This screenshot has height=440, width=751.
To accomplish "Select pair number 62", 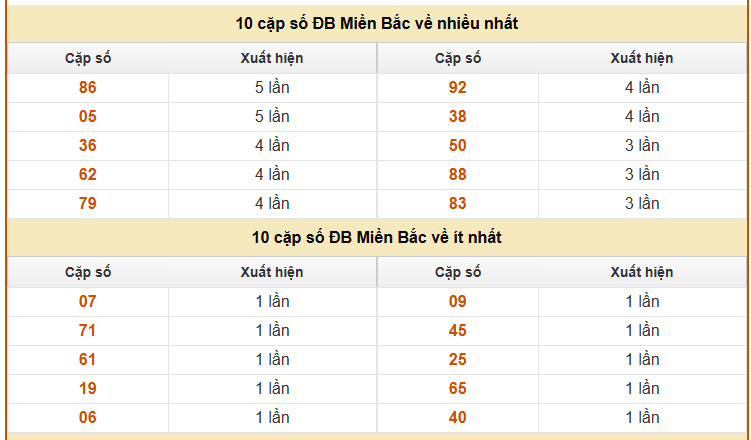I will (88, 174).
